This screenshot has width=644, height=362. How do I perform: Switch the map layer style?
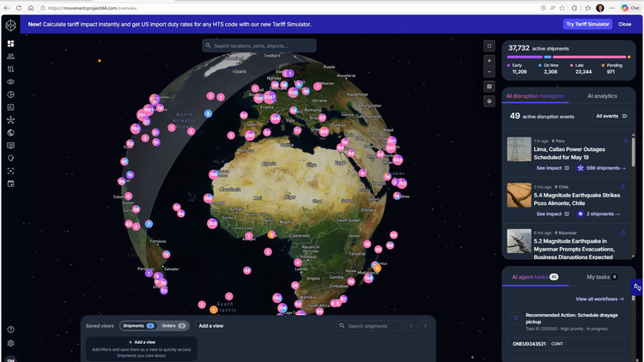pos(489,87)
